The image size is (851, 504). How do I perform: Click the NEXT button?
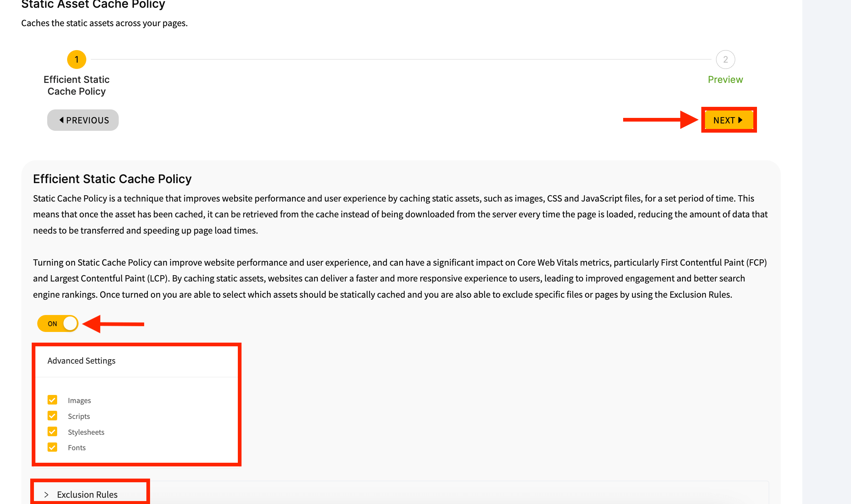click(x=729, y=120)
